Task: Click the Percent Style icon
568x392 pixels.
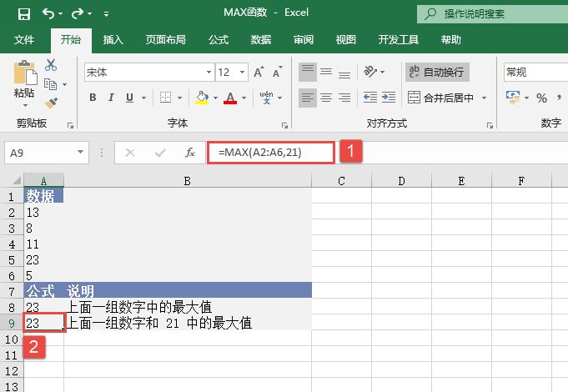Action: pyautogui.click(x=541, y=98)
